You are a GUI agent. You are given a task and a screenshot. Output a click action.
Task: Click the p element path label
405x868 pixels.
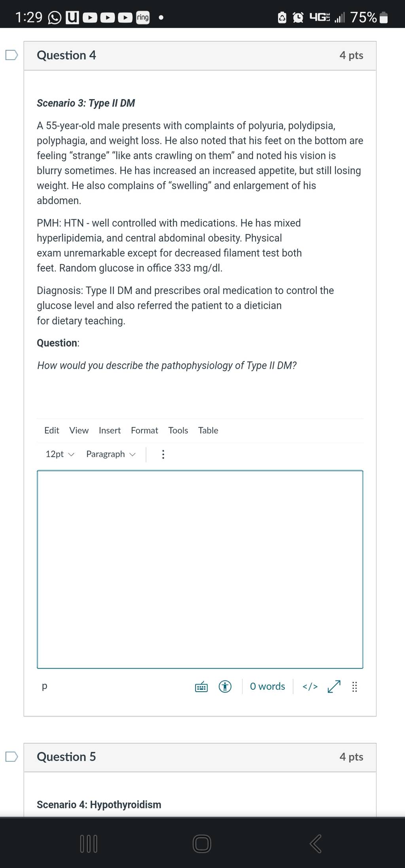point(44,686)
